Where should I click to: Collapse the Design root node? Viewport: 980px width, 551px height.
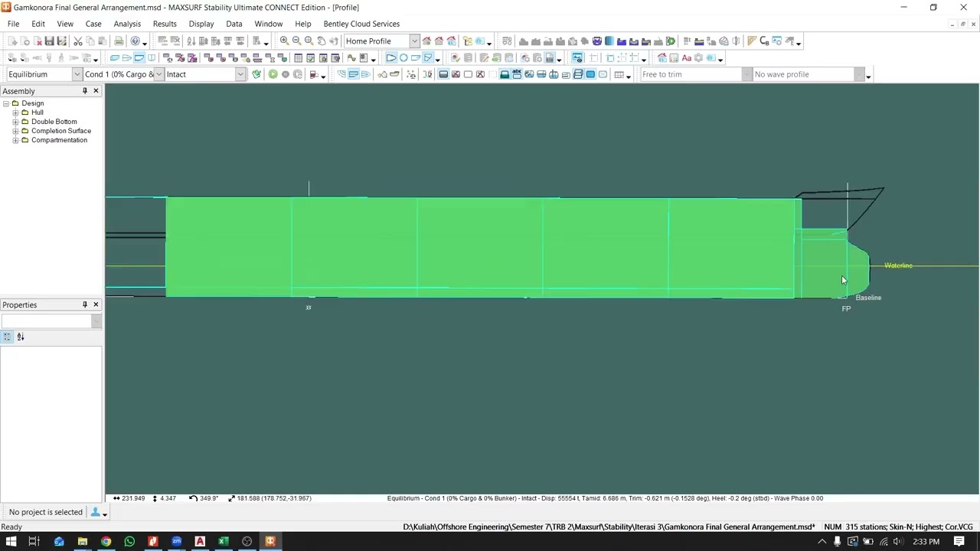coord(6,103)
